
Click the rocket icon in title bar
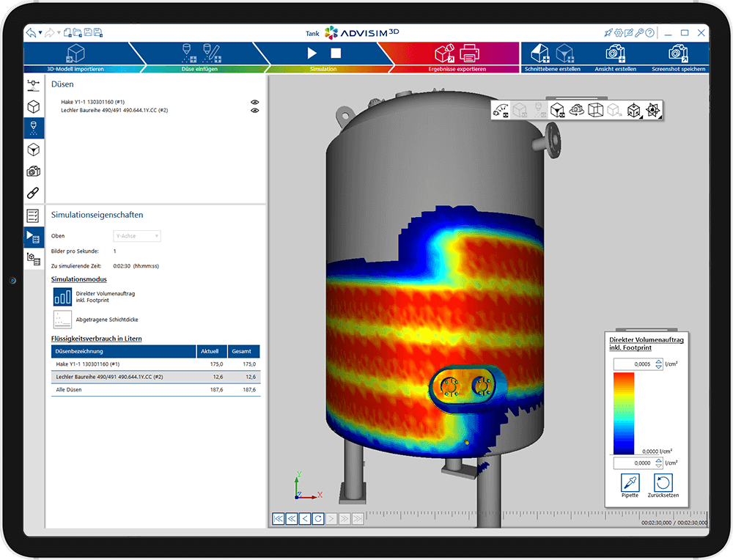point(608,33)
